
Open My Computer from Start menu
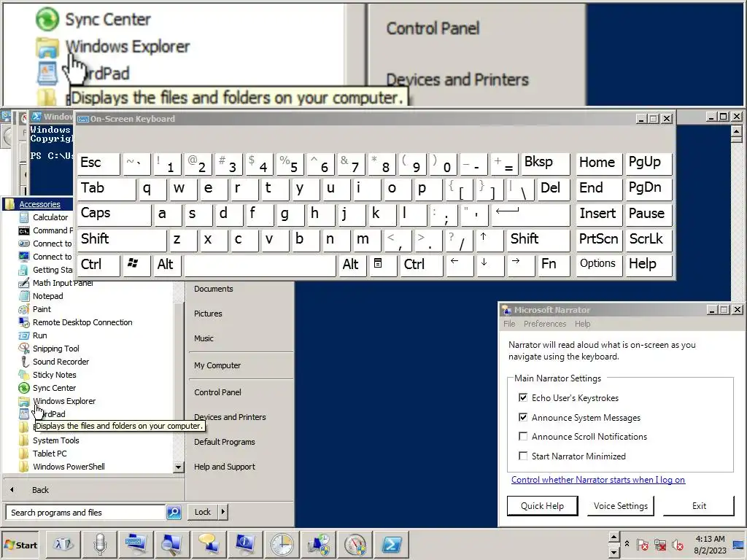217,366
